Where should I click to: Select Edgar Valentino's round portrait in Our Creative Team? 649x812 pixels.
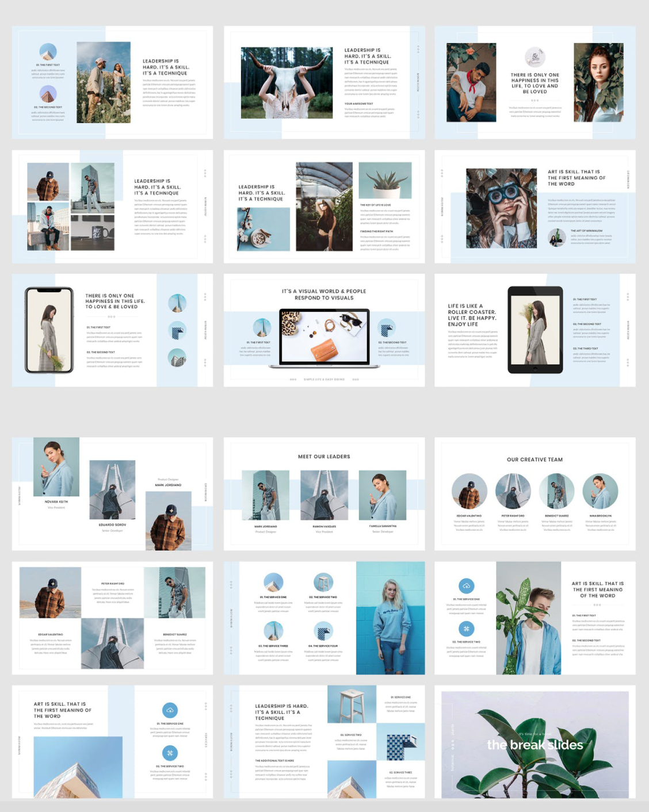tap(469, 491)
